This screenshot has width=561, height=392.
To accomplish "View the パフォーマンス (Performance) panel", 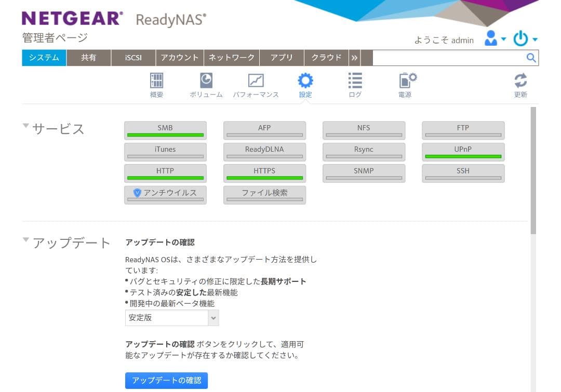I will coord(256,84).
